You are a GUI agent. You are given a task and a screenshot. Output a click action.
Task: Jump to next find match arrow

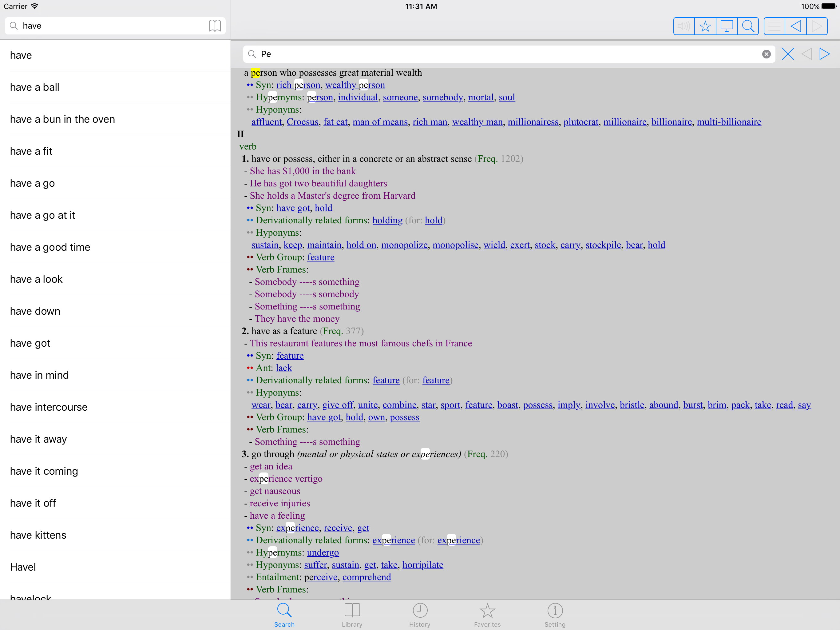point(824,54)
